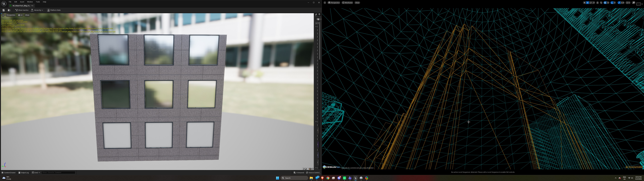Click the Streaming Disabled warning
The width and height of the screenshot is (644, 181).
pos(634,167)
